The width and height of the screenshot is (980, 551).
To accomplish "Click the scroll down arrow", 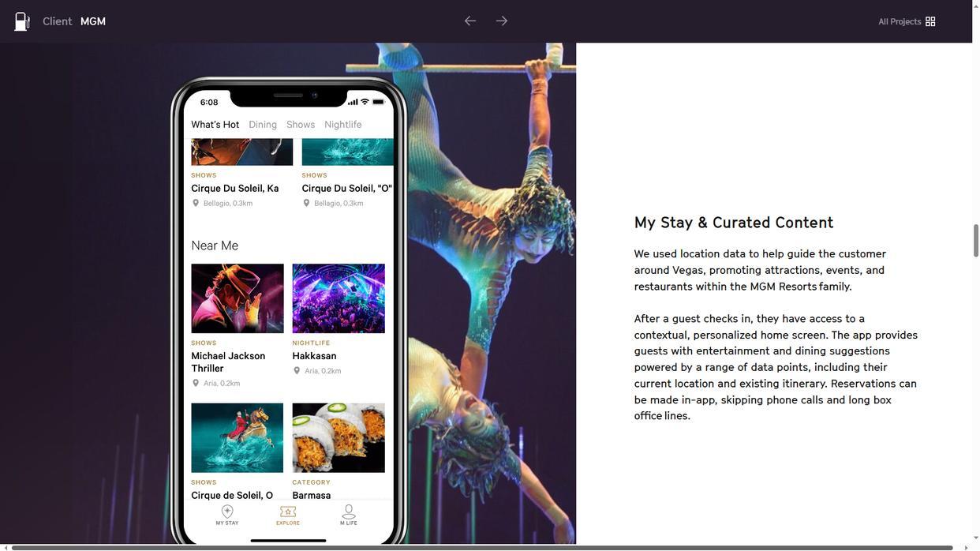I will point(975,538).
